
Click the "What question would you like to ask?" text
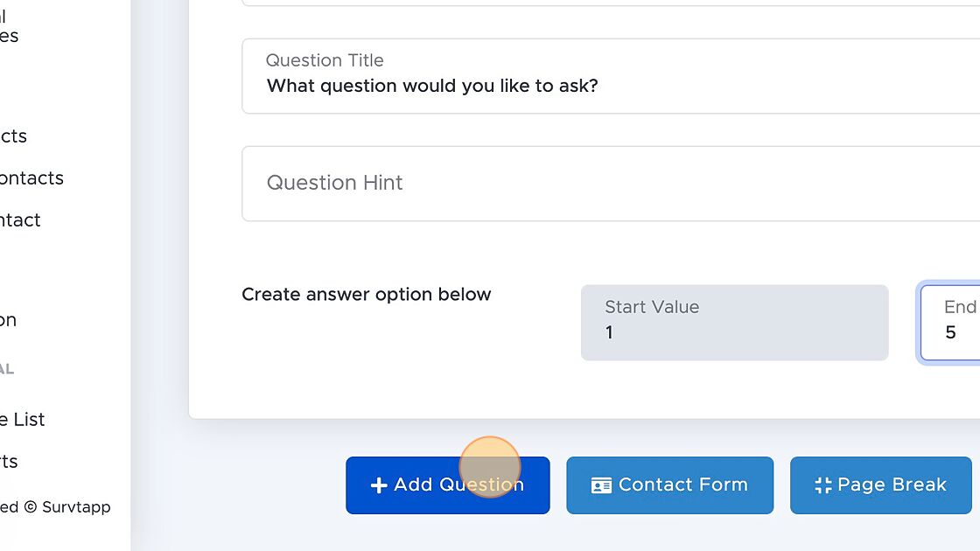coord(432,86)
